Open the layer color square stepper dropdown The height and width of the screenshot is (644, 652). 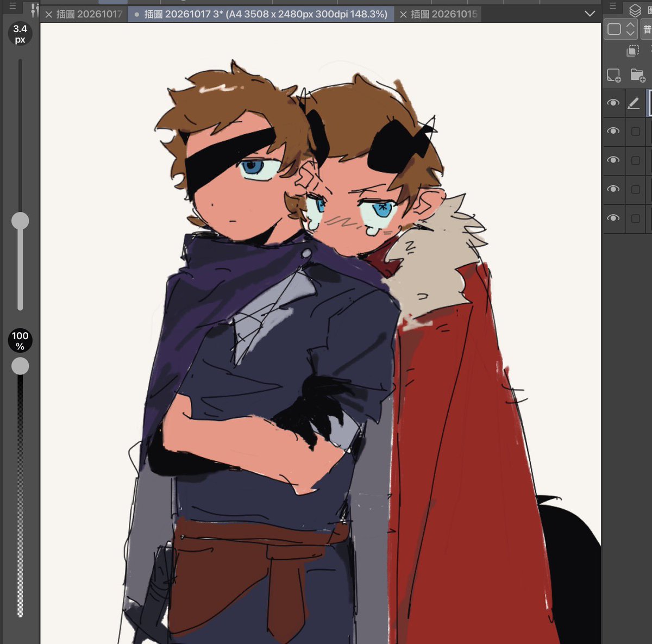(620, 29)
